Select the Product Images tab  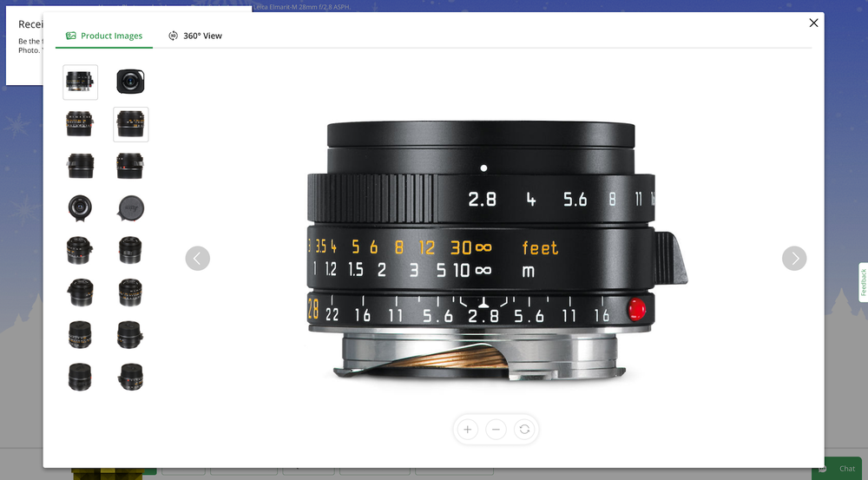[x=104, y=36]
